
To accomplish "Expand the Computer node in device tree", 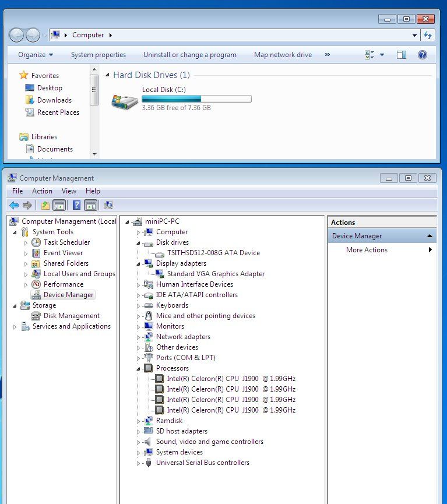I will point(138,232).
